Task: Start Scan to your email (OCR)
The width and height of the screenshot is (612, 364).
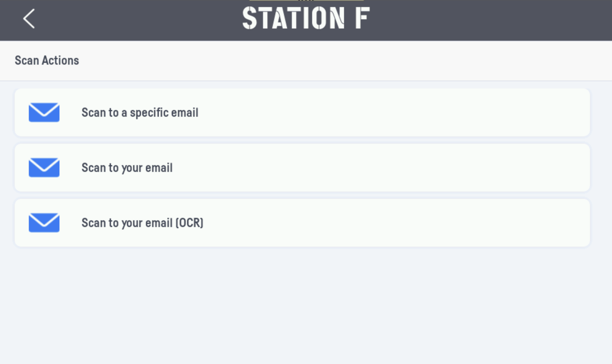Action: [x=302, y=223]
